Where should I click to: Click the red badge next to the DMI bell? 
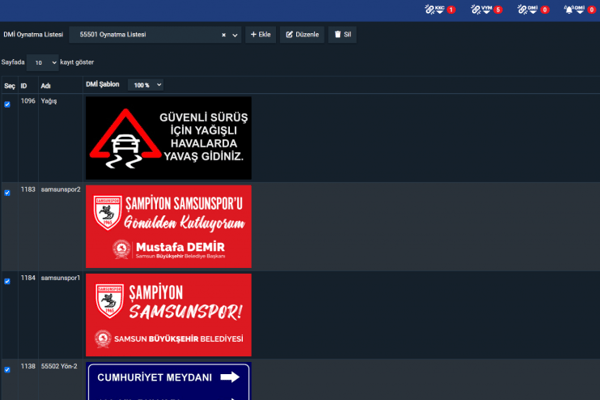tap(592, 10)
